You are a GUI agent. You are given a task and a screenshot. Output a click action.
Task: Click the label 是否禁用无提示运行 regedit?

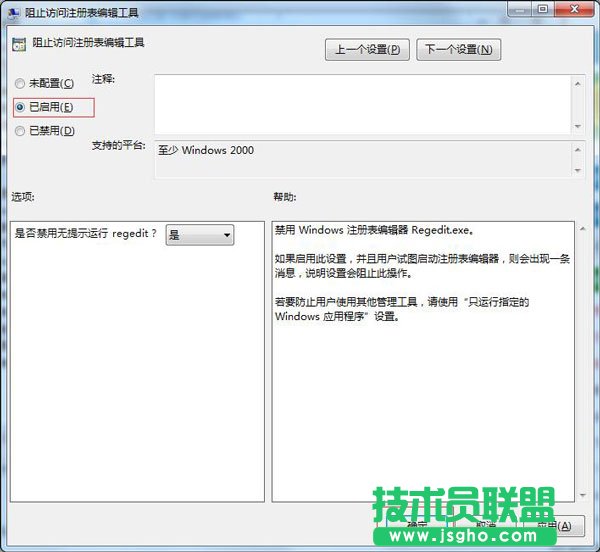86,233
